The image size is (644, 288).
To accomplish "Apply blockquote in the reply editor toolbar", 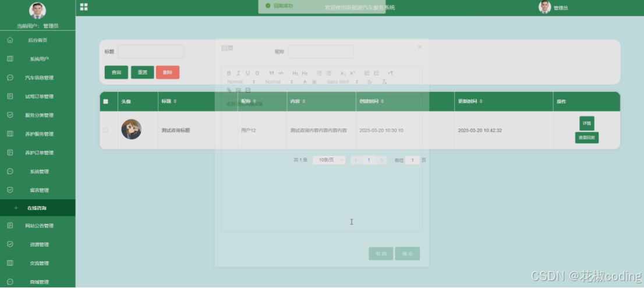I will tap(271, 73).
